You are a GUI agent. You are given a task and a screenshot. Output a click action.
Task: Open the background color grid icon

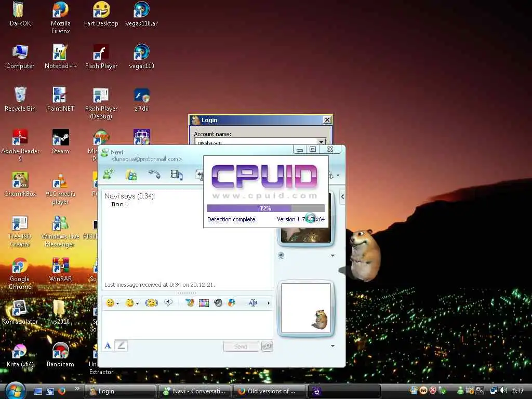click(x=204, y=303)
